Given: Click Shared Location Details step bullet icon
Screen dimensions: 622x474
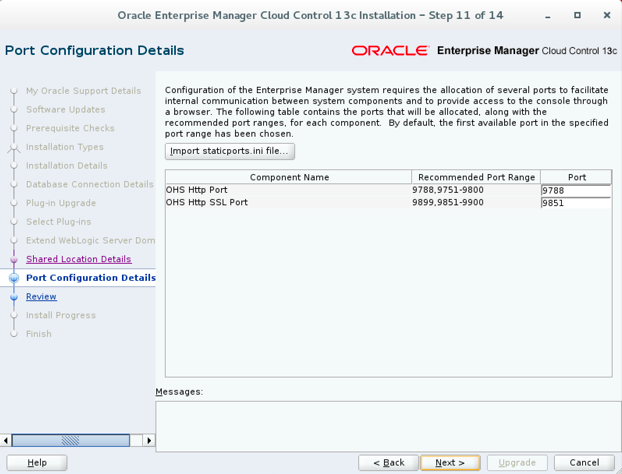Looking at the screenshot, I should (14, 259).
